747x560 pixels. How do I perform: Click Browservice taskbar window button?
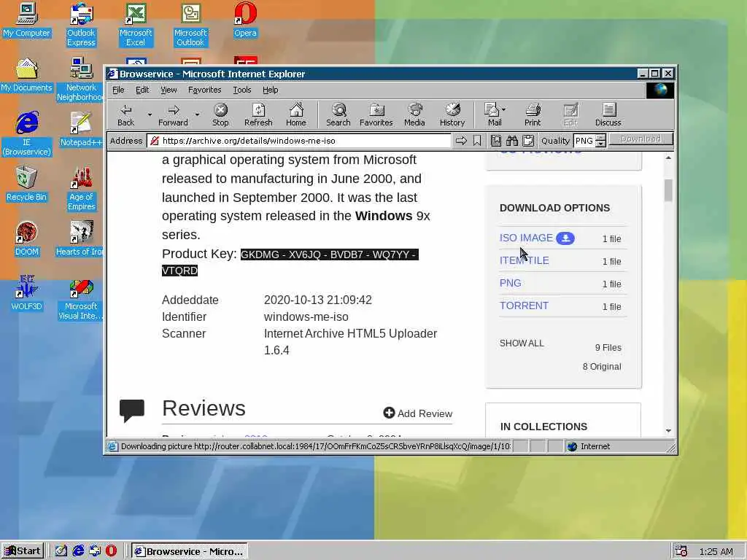click(189, 551)
